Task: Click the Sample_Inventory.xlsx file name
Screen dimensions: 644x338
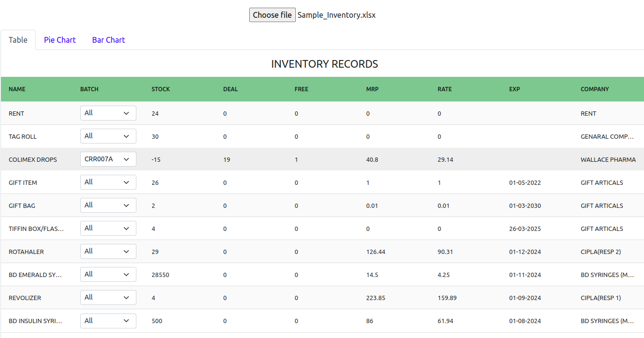Action: click(336, 15)
